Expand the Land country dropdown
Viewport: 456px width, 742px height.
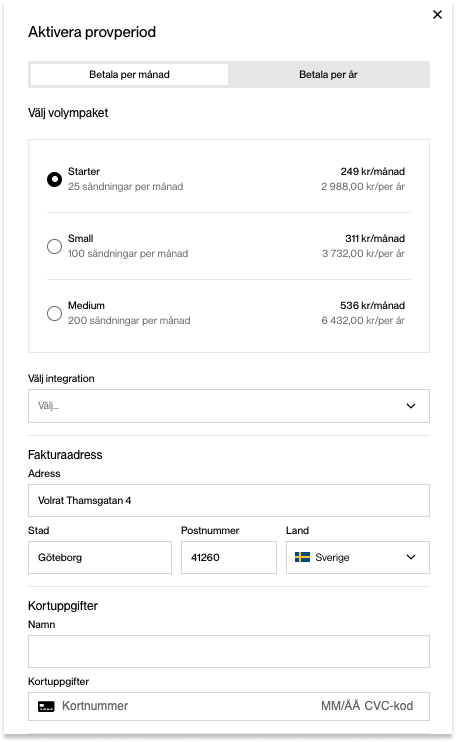click(358, 557)
